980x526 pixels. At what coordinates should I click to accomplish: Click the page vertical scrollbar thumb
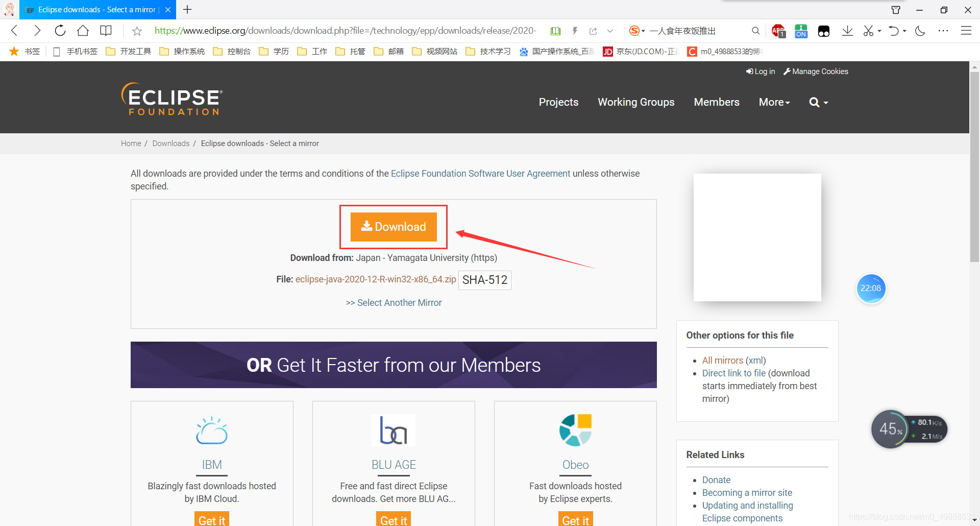click(x=974, y=167)
